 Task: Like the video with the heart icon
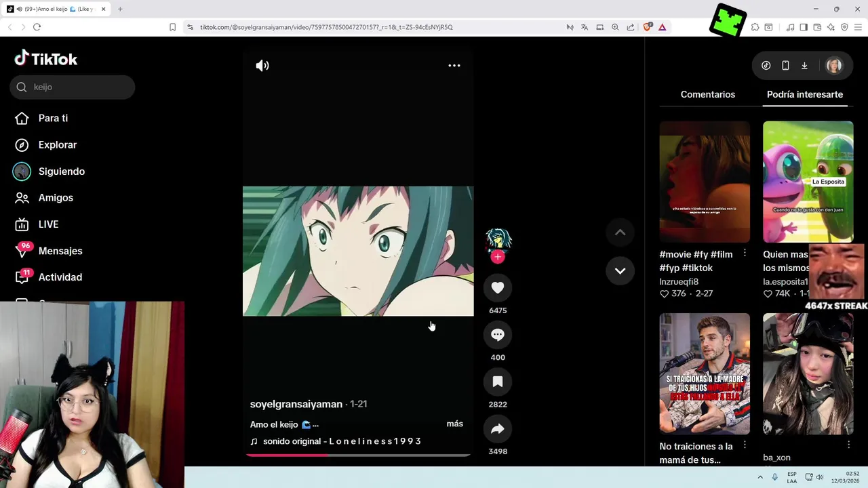tap(498, 287)
